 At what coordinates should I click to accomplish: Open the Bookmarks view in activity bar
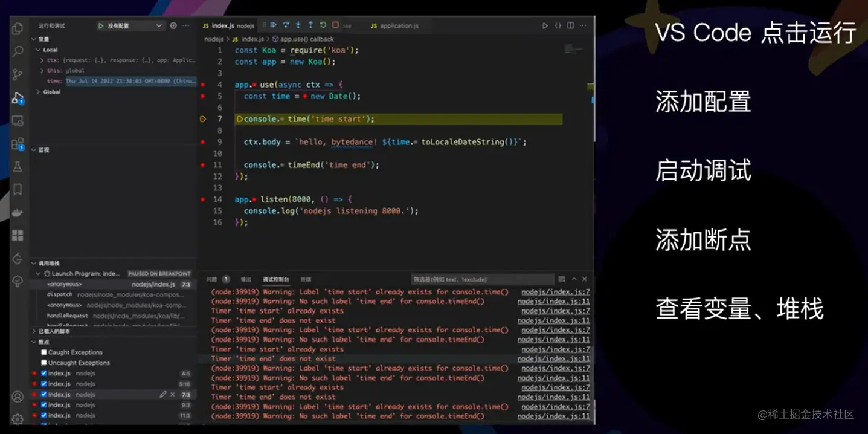tap(18, 190)
